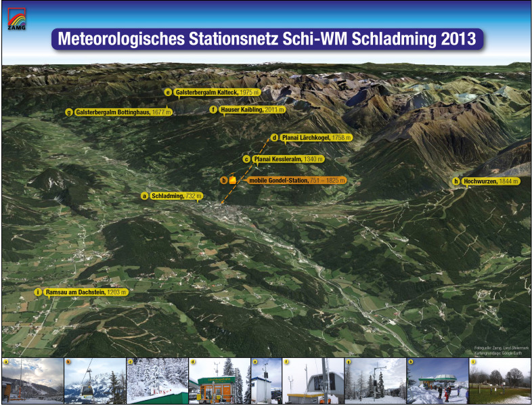Viewport: 532px width, 406px height.
Task: Click the 'g' marker for Galsterbergalm Bottinghaus
Action: 69,112
